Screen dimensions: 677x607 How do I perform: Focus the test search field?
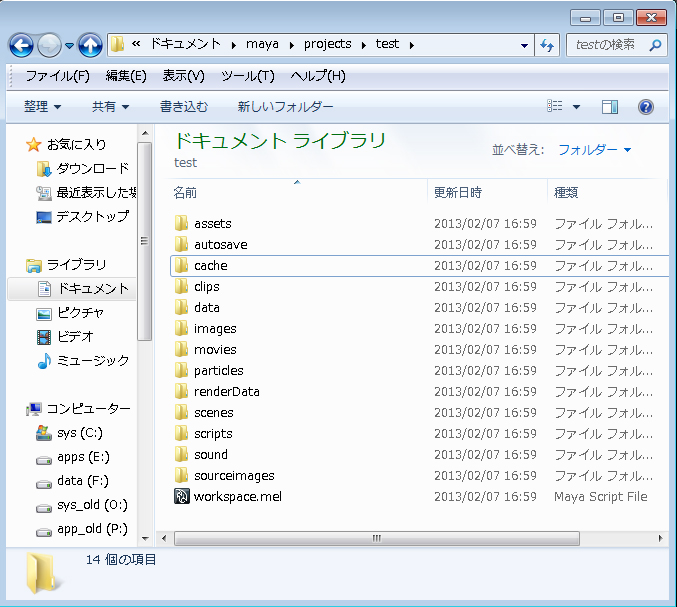click(x=617, y=45)
